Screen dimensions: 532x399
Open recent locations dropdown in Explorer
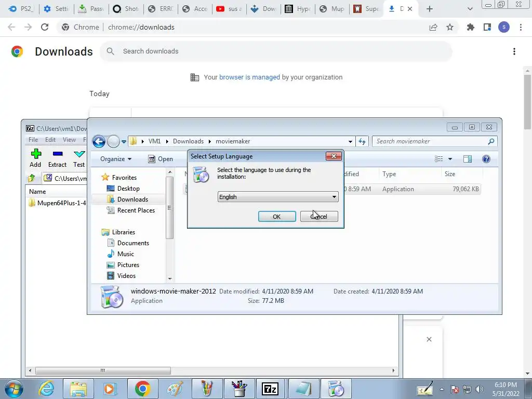124,141
